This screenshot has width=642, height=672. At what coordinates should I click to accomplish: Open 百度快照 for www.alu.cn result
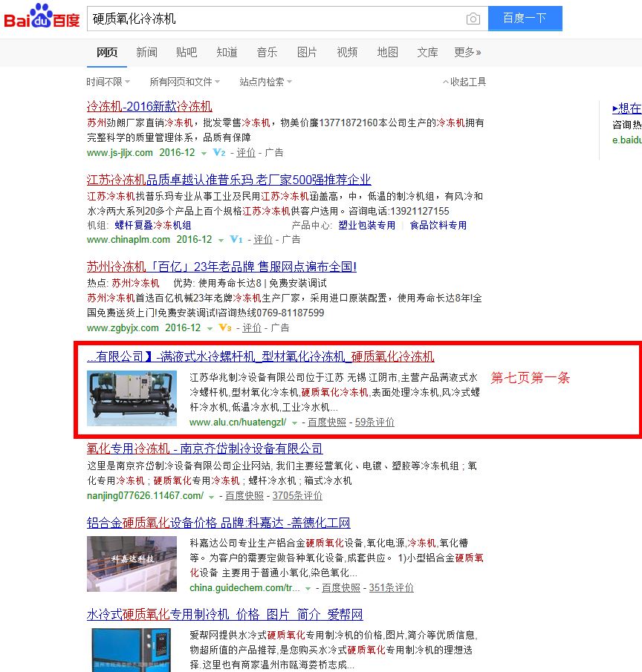[327, 423]
